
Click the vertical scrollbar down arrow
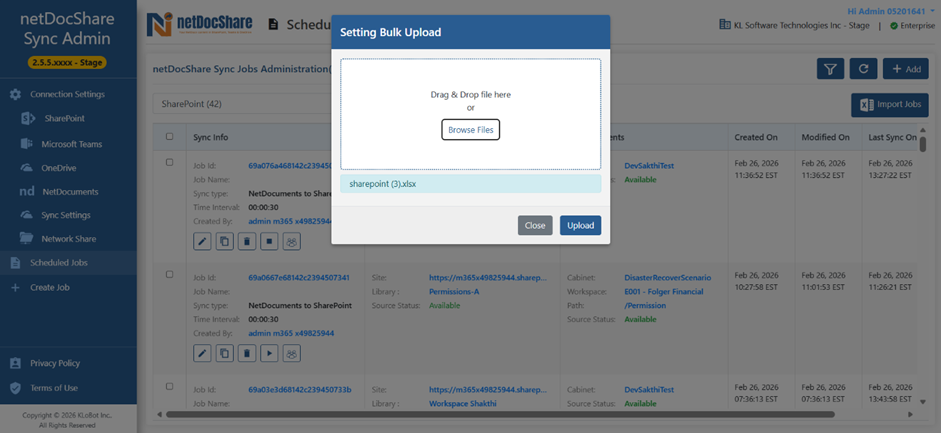pos(922,401)
